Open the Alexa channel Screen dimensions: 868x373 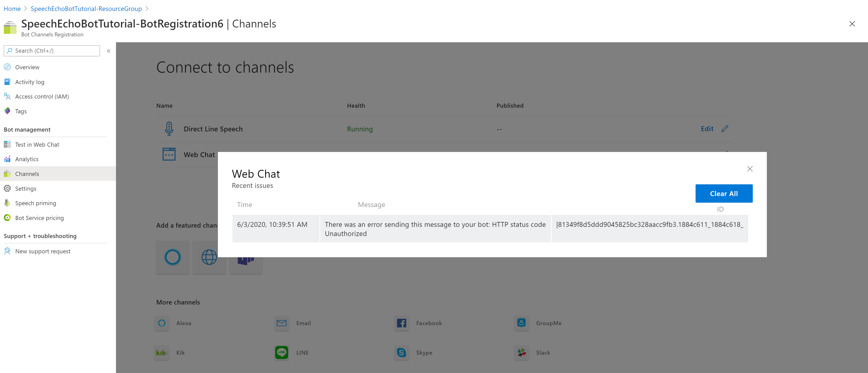tap(162, 323)
